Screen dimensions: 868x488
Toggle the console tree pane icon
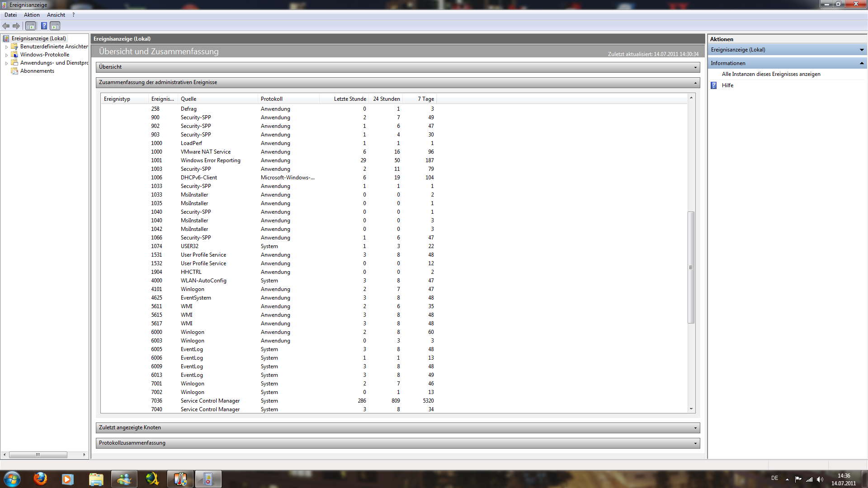(x=30, y=26)
